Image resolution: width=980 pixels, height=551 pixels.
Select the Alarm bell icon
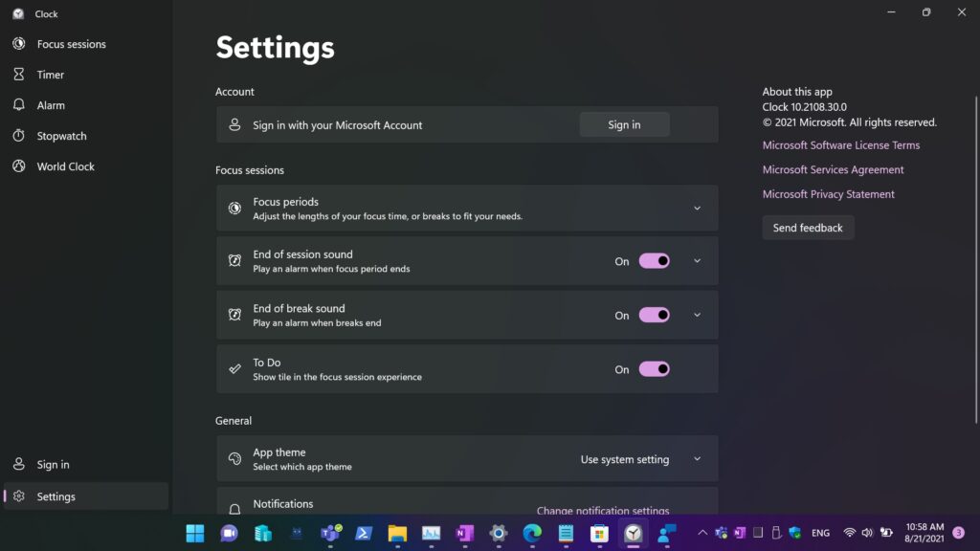[18, 105]
